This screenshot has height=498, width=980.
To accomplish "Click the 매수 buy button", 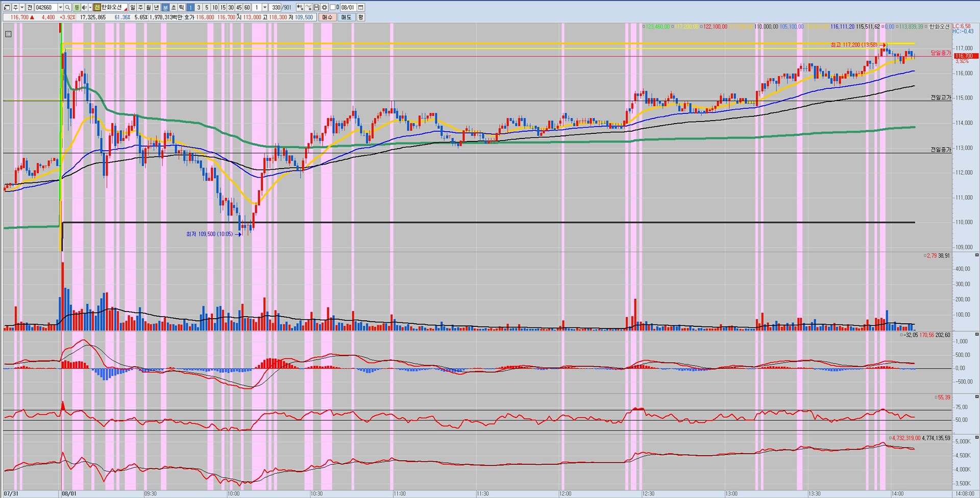I will pos(327,17).
